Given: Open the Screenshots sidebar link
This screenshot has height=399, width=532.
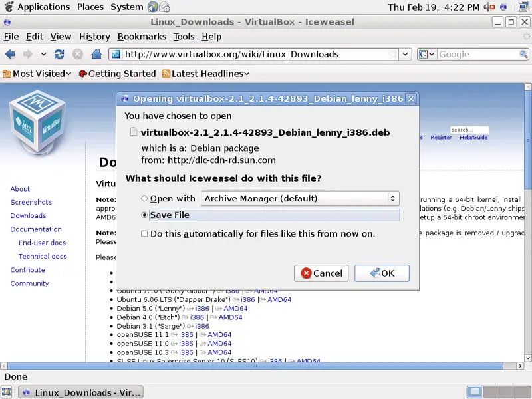Looking at the screenshot, I should (31, 202).
